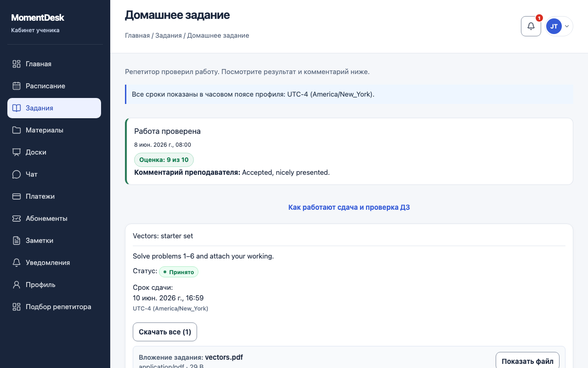Click the Заметки note icon
The image size is (588, 368).
click(x=17, y=241)
